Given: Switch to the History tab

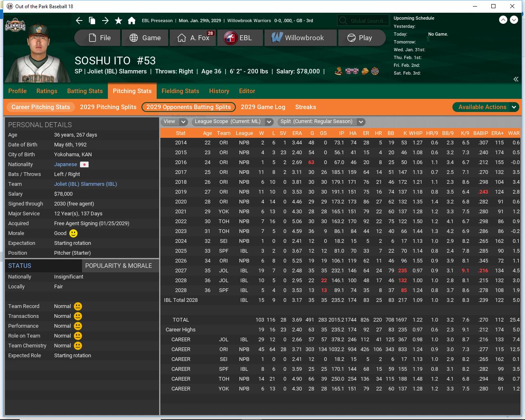Looking at the screenshot, I should click(219, 91).
